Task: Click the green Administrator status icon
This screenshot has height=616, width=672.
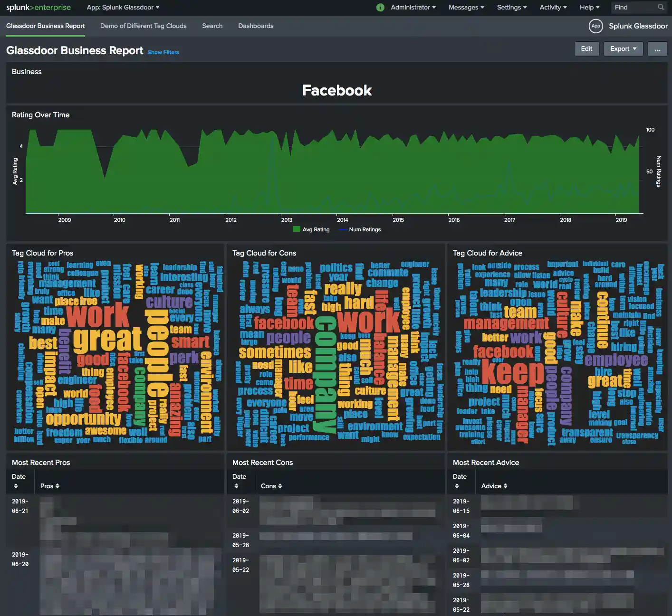Action: coord(380,8)
